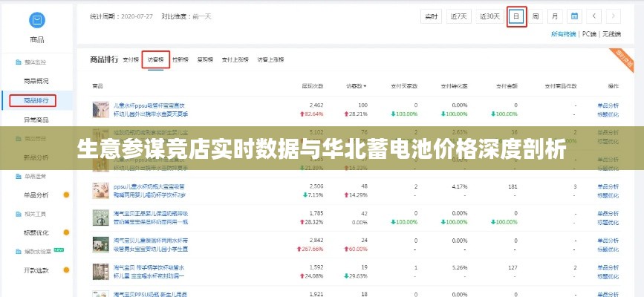The width and height of the screenshot is (644, 297).
Task: Click the chart icon next to 相关工具
Action: 18,214
